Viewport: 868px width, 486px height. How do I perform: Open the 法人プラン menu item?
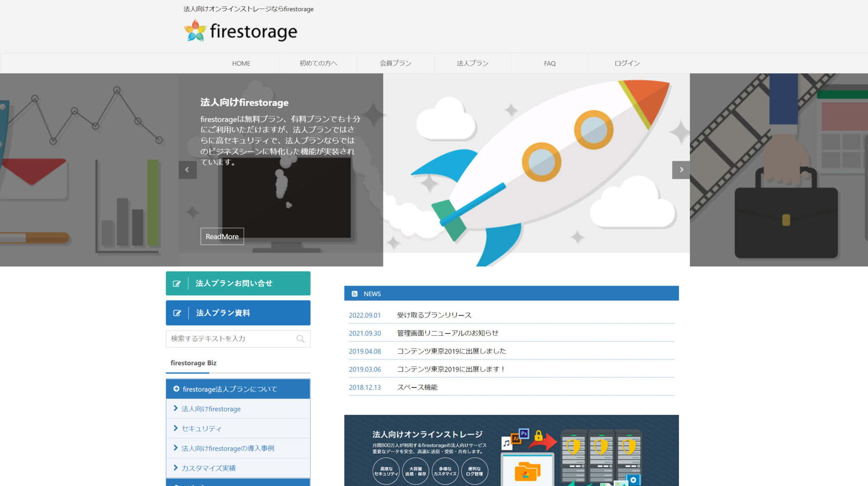[x=472, y=63]
